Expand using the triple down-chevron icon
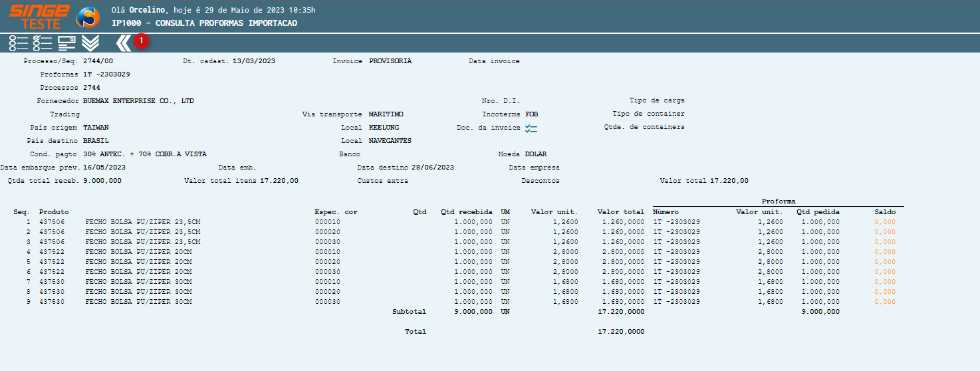Image resolution: width=980 pixels, height=371 pixels. coord(90,43)
